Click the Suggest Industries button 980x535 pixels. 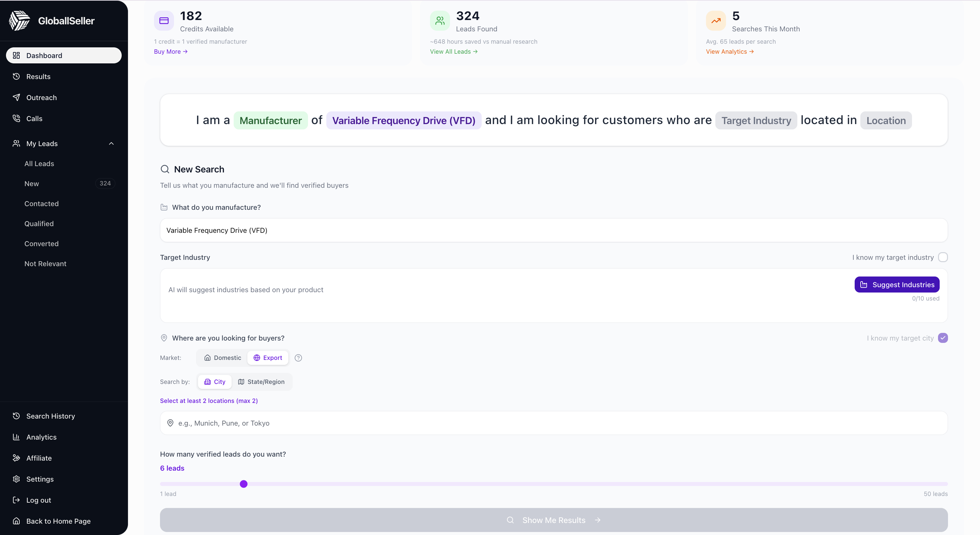897,285
